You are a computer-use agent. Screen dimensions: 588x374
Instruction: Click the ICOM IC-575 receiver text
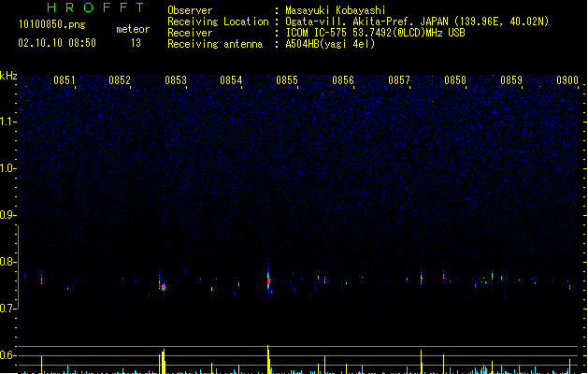375,33
